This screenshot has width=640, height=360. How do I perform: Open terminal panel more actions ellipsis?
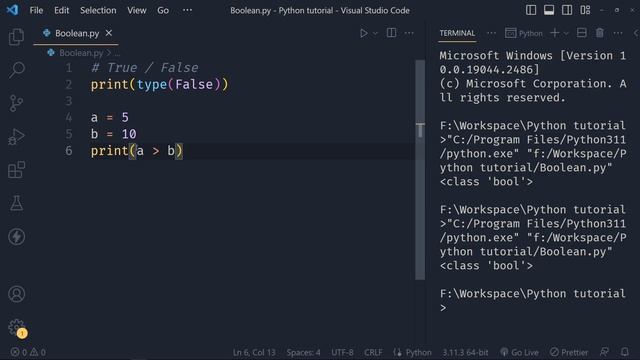[618, 33]
